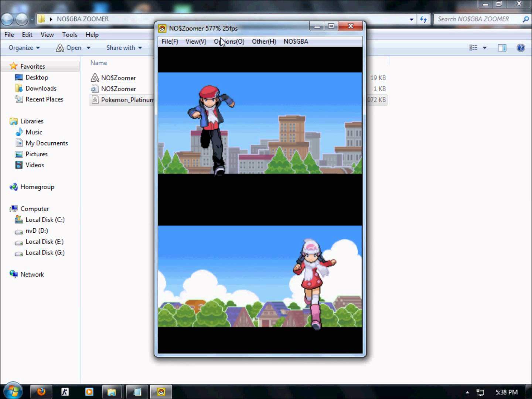Open the Organize dropdown
Screen dimensions: 532x399
click(24, 48)
